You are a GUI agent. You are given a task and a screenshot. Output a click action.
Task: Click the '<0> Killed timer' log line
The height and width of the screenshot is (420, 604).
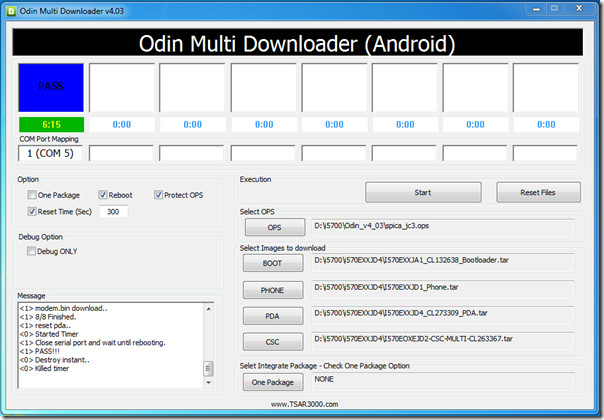click(x=44, y=368)
